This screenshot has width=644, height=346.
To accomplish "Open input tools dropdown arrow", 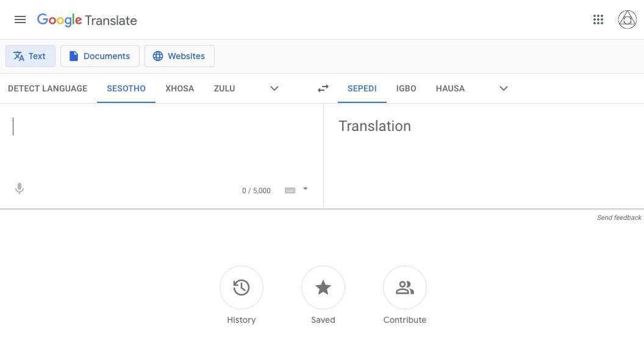I will click(306, 189).
